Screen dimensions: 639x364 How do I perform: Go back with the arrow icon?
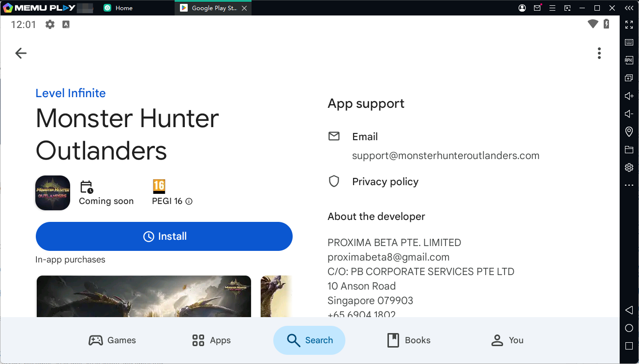(x=21, y=53)
